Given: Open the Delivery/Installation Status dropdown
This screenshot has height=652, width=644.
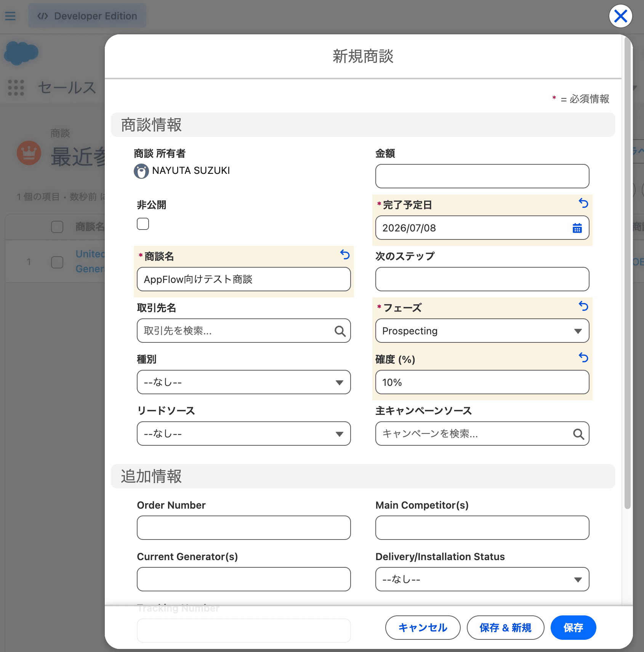Looking at the screenshot, I should pos(482,579).
